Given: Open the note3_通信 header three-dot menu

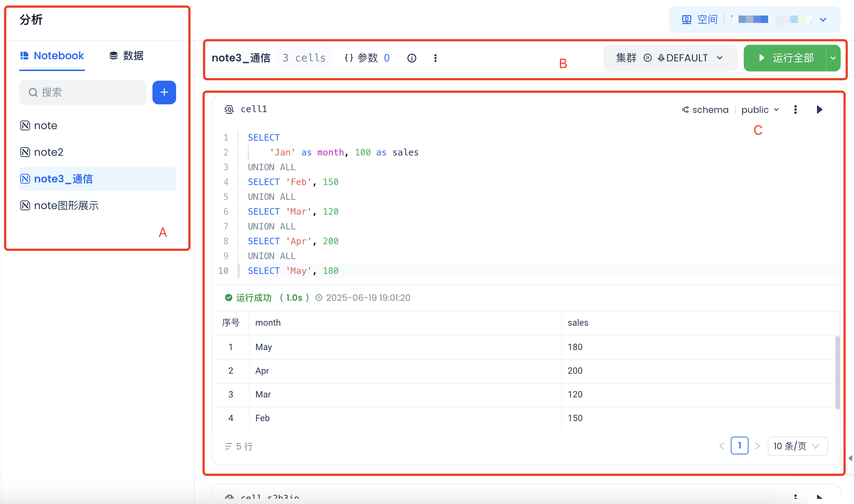Looking at the screenshot, I should (x=435, y=58).
